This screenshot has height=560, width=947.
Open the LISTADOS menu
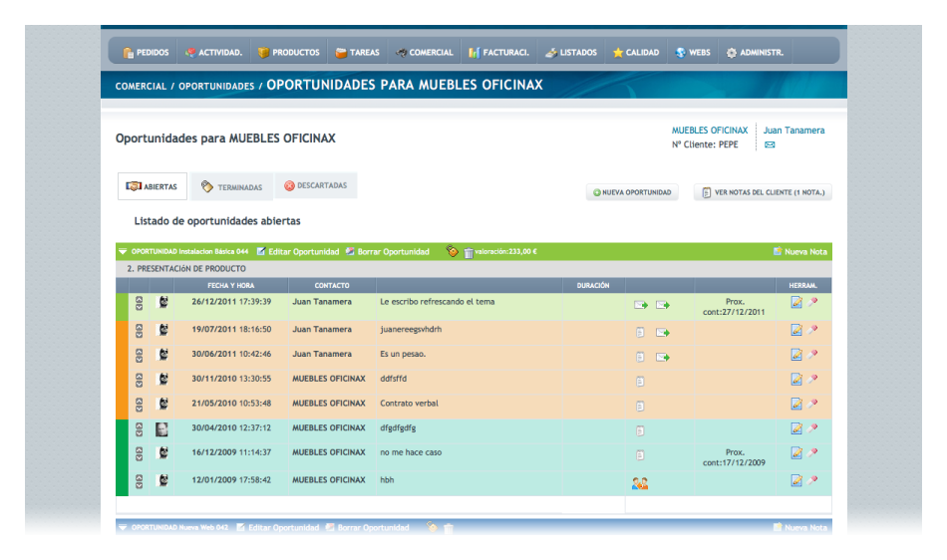coord(571,53)
